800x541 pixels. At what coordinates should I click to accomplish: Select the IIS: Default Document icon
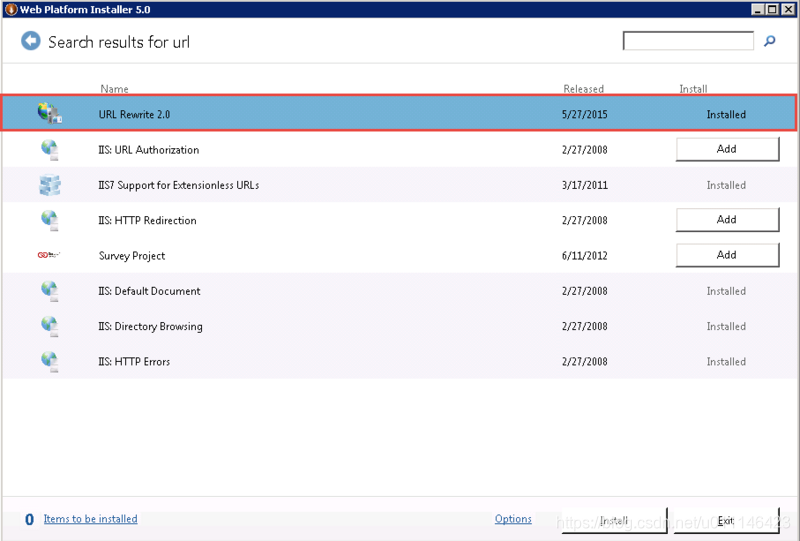pos(49,291)
